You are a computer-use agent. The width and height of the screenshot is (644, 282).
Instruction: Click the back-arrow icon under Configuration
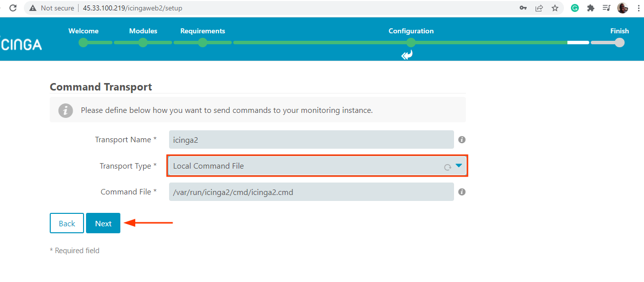click(x=407, y=55)
